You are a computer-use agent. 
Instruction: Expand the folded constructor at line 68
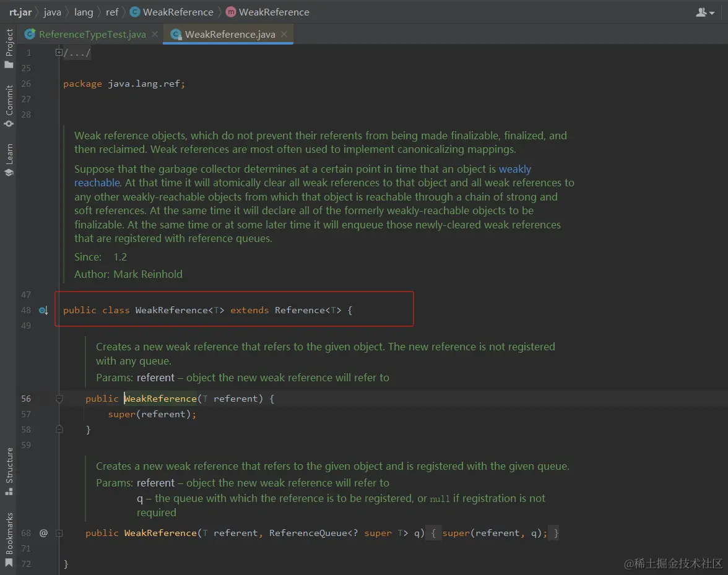coord(59,534)
